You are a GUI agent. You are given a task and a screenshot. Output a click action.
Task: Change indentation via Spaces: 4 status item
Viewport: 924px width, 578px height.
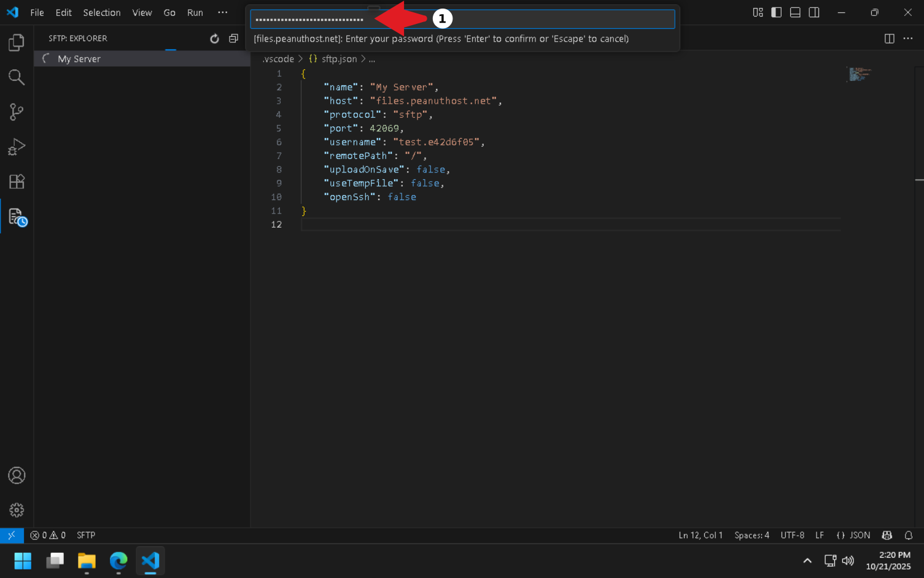(x=751, y=535)
